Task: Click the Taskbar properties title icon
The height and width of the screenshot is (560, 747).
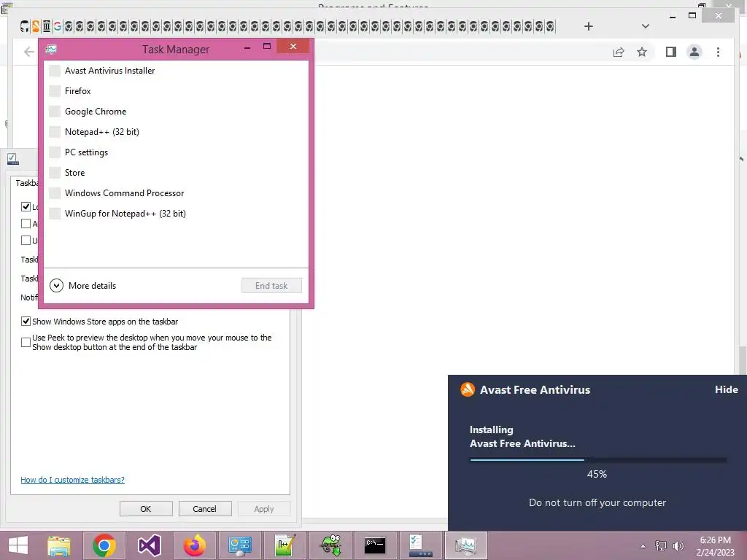Action: 12,158
